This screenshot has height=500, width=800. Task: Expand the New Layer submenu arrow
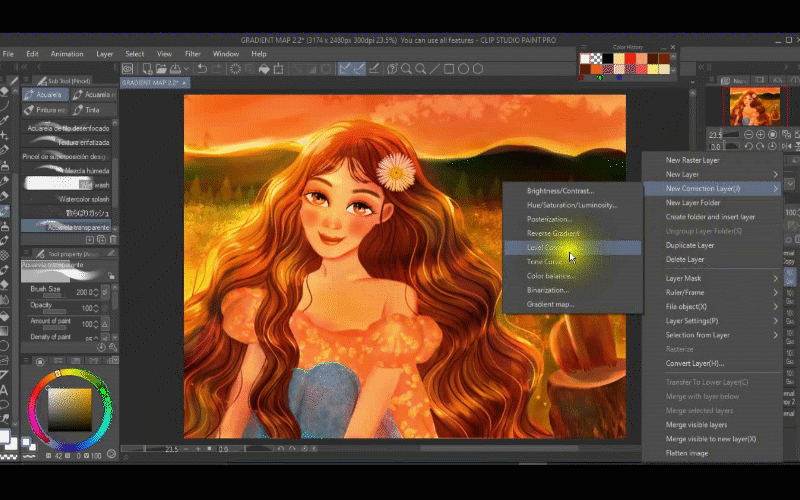[x=775, y=174]
